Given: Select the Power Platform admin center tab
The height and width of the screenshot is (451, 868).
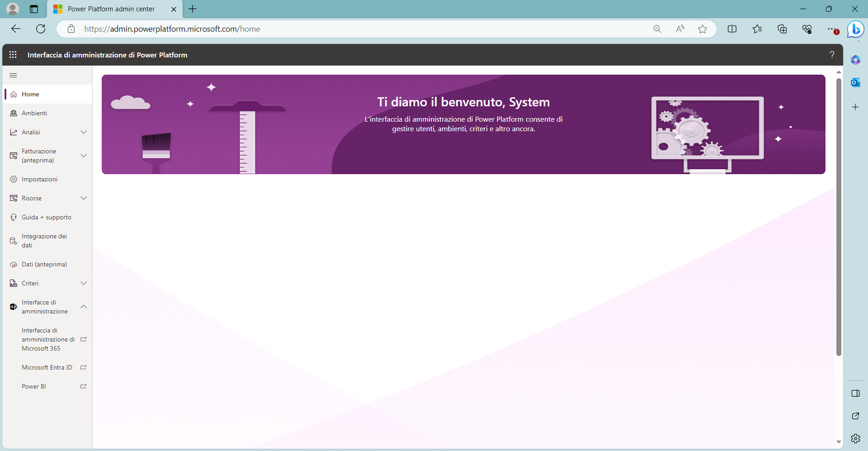Looking at the screenshot, I should 114,9.
